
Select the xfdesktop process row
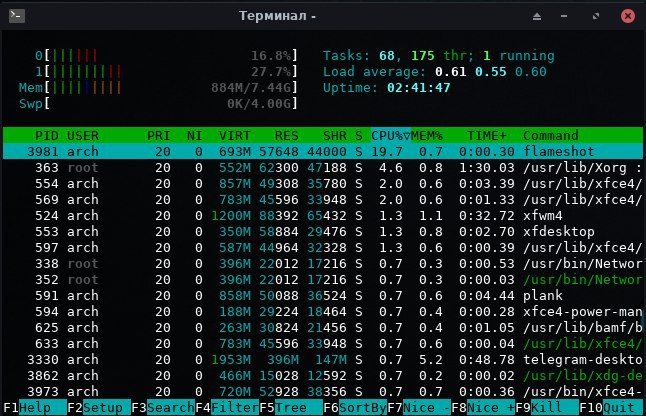[x=323, y=231]
